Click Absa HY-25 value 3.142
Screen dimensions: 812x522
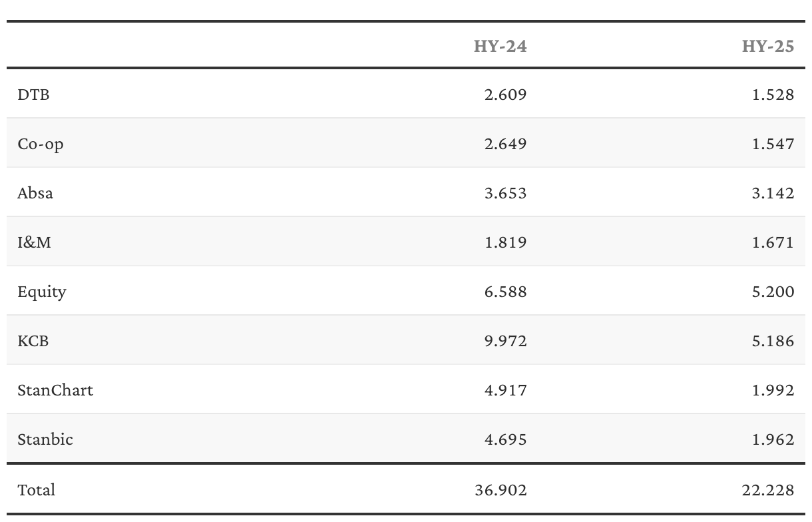(773, 193)
